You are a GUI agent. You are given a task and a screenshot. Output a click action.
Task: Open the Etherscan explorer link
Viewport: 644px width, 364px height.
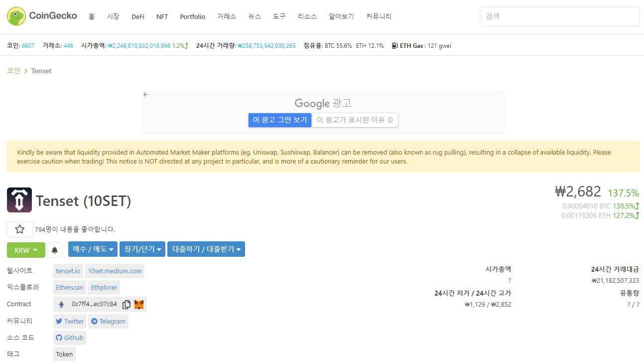[70, 288]
